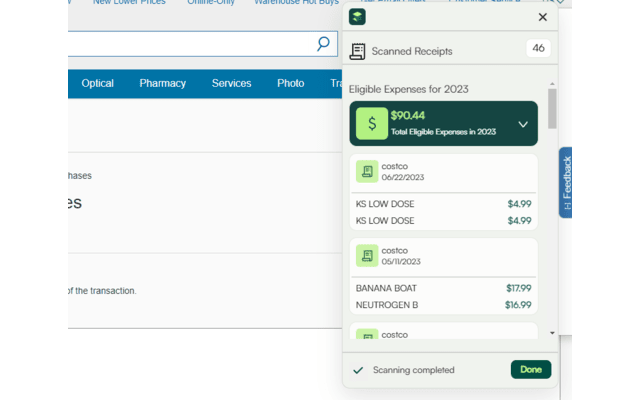Click the costco 05/11/2023 receipt header
640x400 pixels.
[443, 256]
